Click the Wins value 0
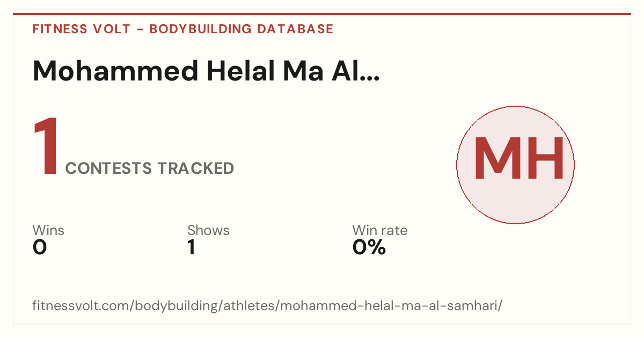The image size is (644, 338). pos(40,247)
